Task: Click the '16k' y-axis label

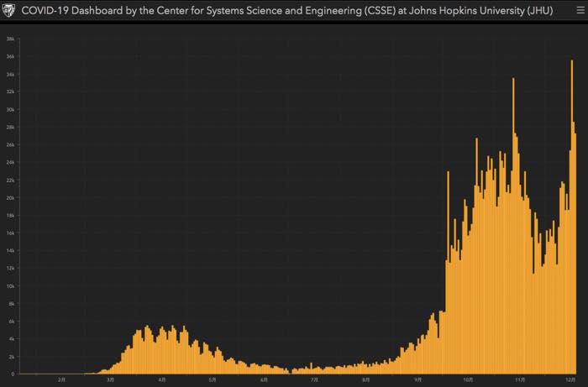Action: [10, 233]
